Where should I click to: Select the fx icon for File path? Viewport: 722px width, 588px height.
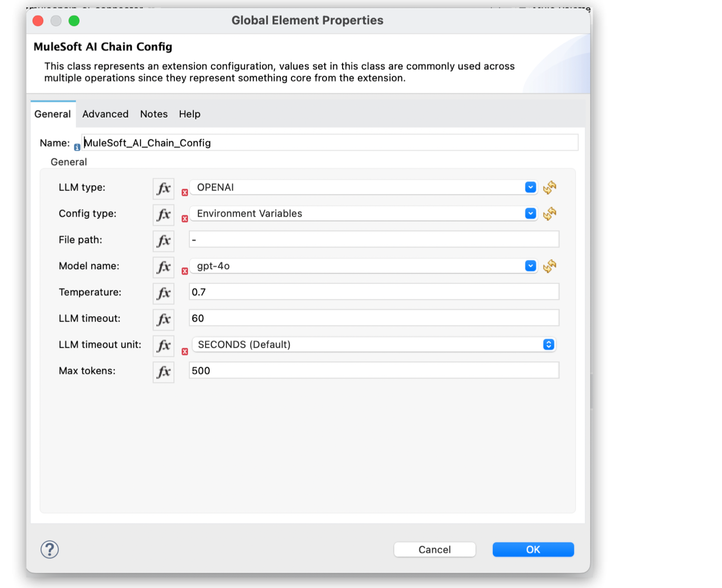(163, 240)
